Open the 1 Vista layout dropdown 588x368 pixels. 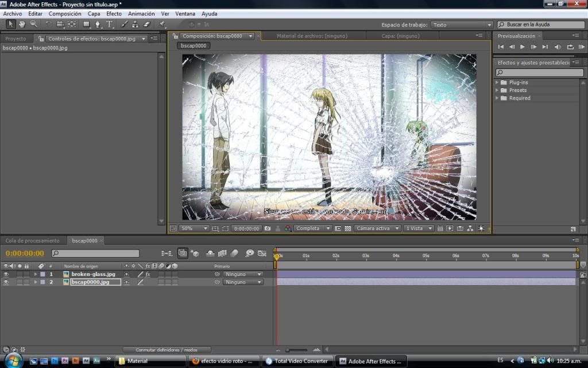point(419,228)
